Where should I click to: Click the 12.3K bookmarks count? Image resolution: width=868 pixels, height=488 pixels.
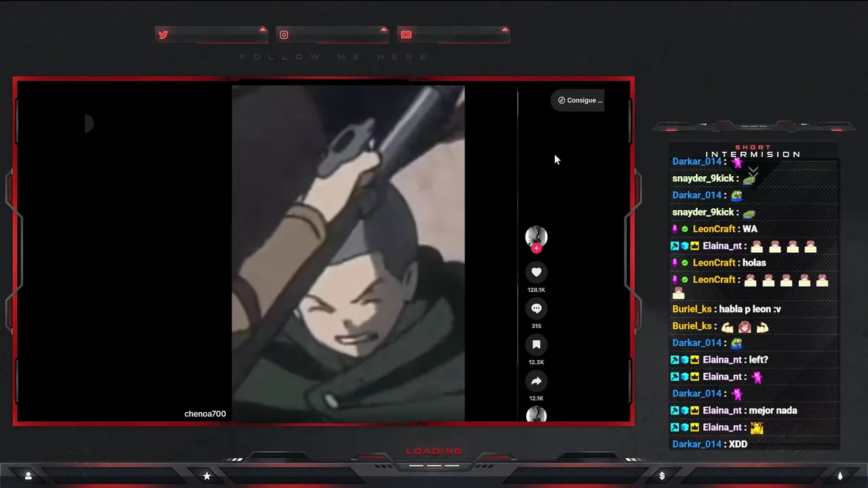536,363
